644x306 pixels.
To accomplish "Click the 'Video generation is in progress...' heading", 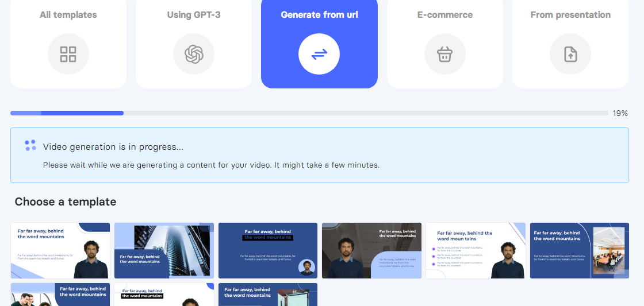I will pyautogui.click(x=113, y=147).
